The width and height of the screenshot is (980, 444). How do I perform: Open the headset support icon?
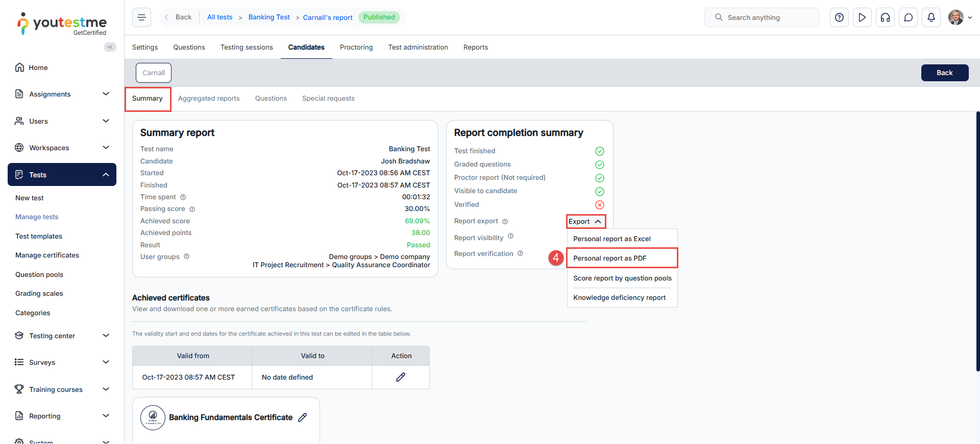(x=885, y=17)
